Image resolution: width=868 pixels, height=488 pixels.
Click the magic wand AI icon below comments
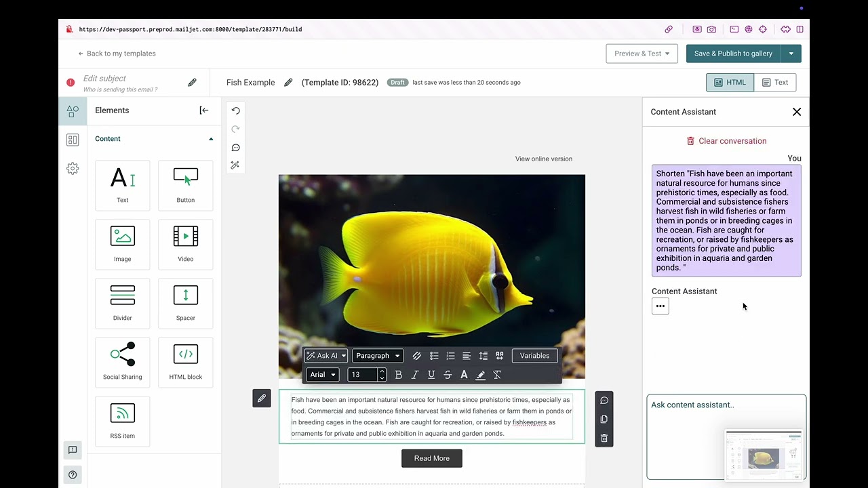tap(235, 165)
